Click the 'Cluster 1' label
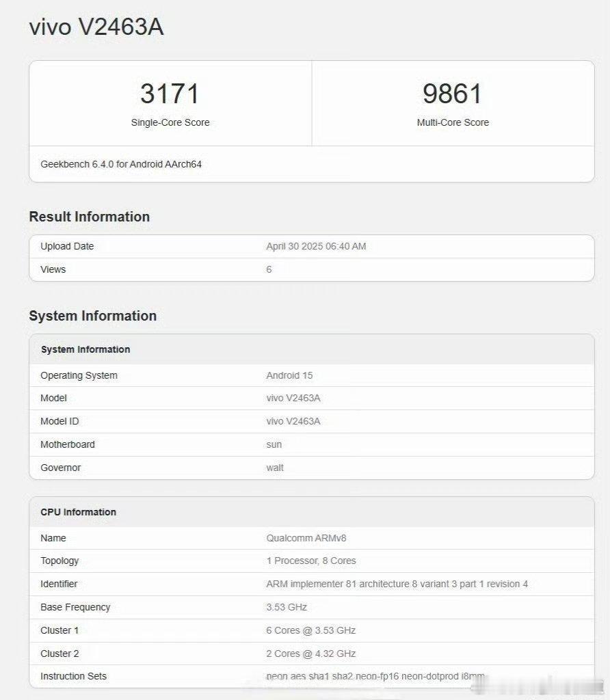 tap(59, 631)
